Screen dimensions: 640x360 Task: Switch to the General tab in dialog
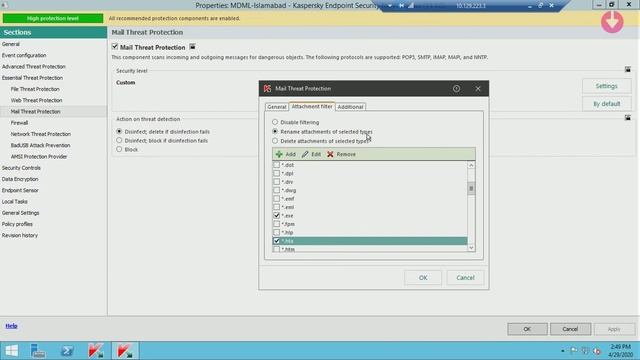coord(276,107)
